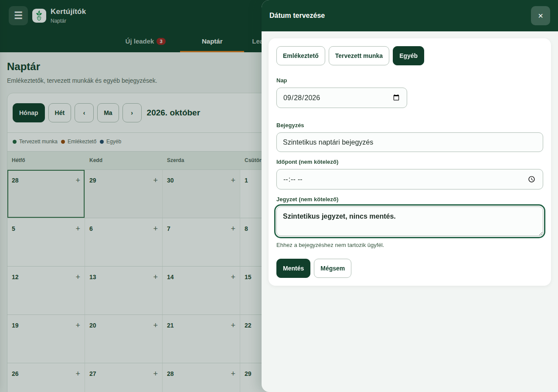Click the dark Tervezett munka legend dot
Viewport: 558px width, 392px height.
coord(15,142)
